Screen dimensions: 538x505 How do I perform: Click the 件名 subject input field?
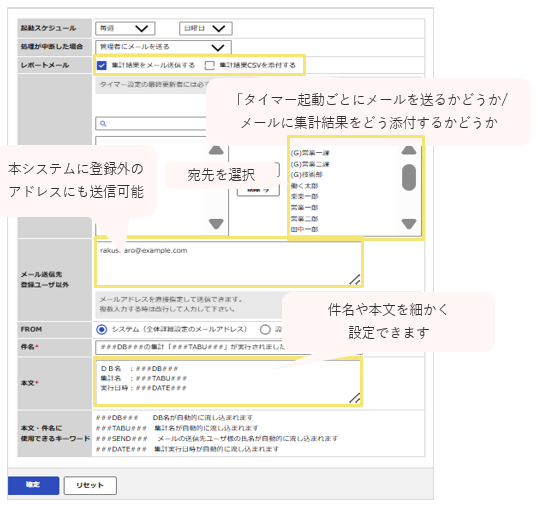point(228,347)
